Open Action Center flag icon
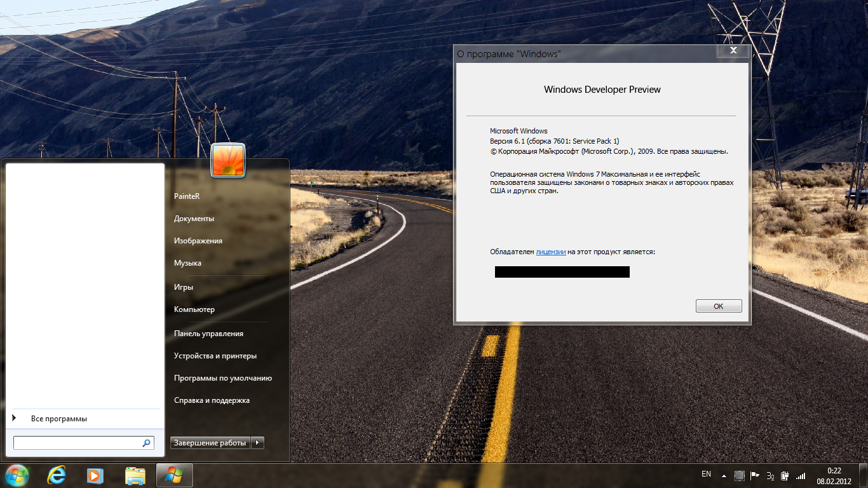This screenshot has width=868, height=488. [755, 475]
